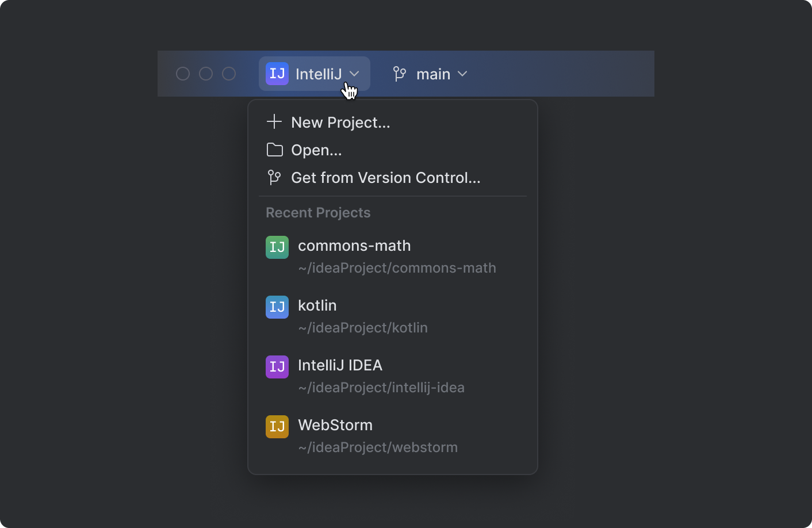
Task: Click the orange WebStorm project icon
Action: coord(277,426)
